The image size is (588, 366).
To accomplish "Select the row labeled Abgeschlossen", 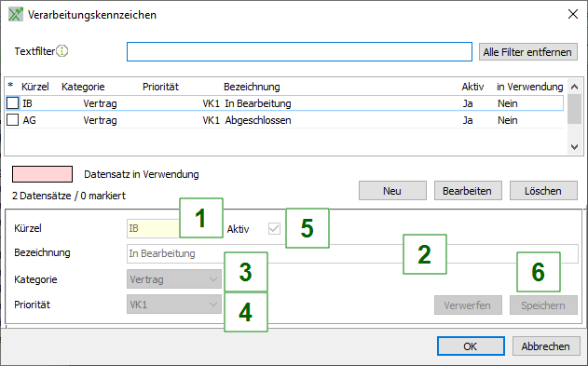I will point(284,120).
